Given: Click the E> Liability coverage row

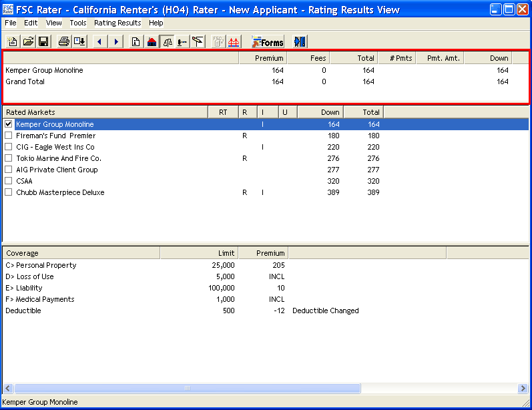Looking at the screenshot, I should click(x=266, y=288).
